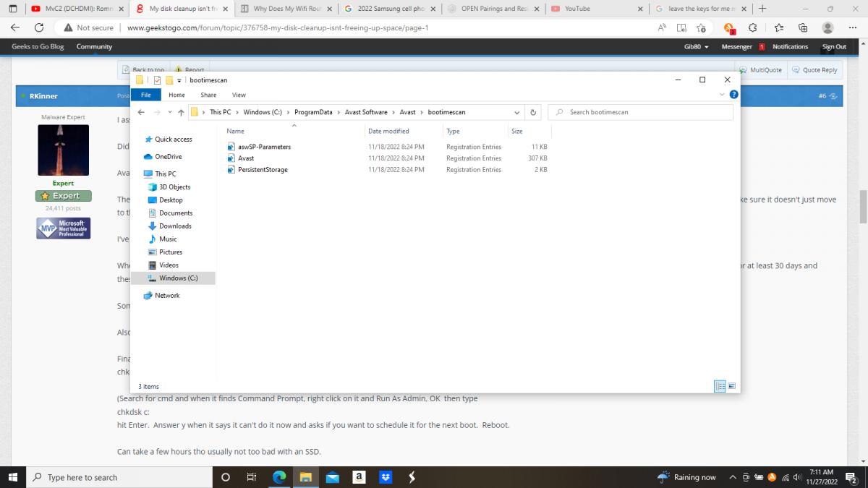This screenshot has height=488, width=868.
Task: Go up one folder level
Action: click(181, 112)
